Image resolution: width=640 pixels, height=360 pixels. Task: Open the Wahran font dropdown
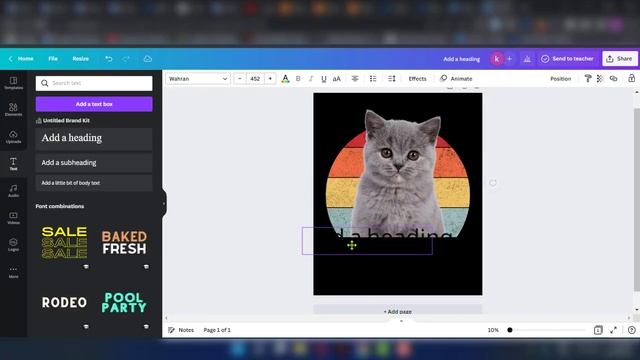[x=198, y=79]
